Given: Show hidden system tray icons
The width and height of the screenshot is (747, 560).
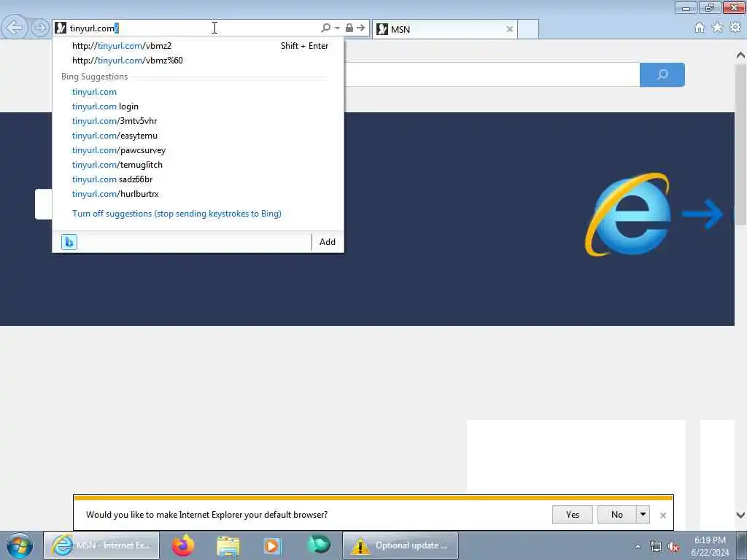Looking at the screenshot, I should point(638,546).
